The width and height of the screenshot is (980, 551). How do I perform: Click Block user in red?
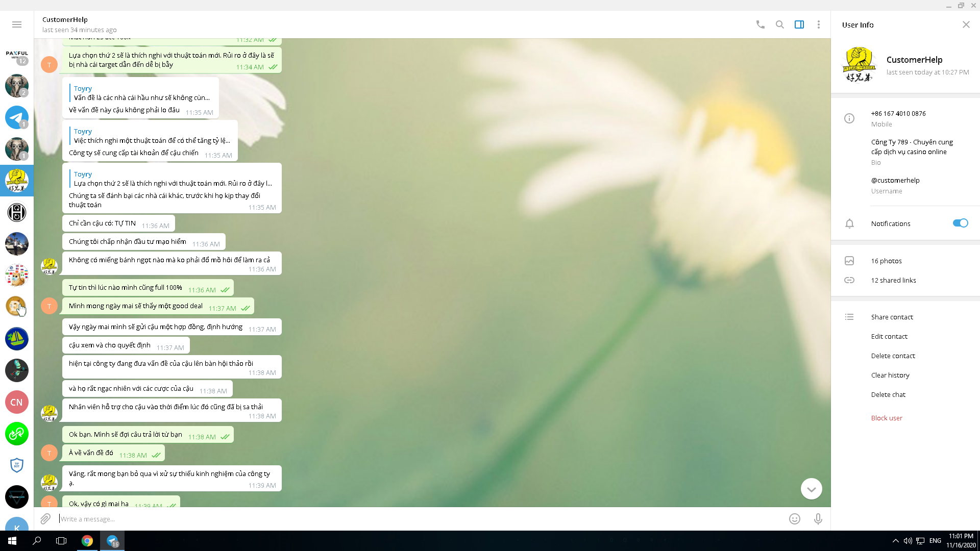coord(887,418)
